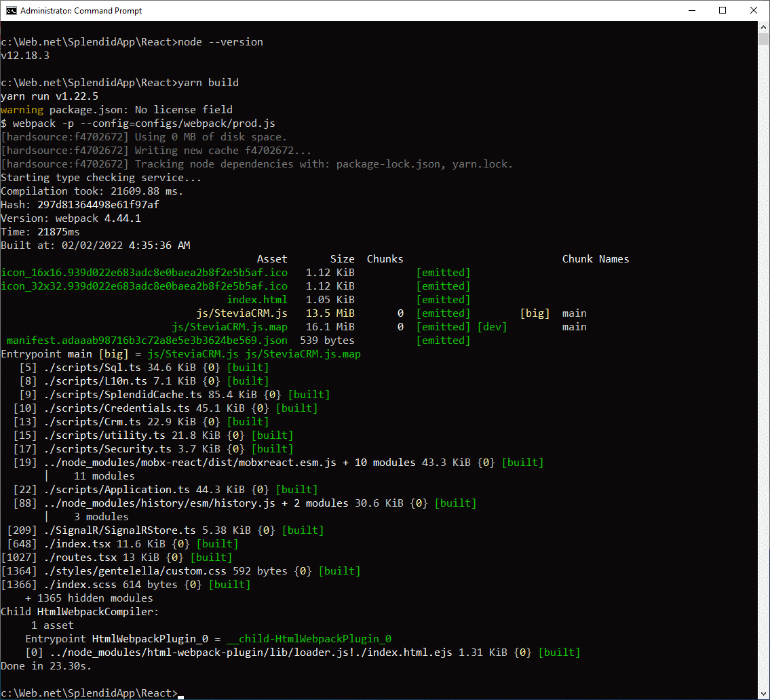
Task: Open the Command Prompt system menu icon
Action: [10, 11]
